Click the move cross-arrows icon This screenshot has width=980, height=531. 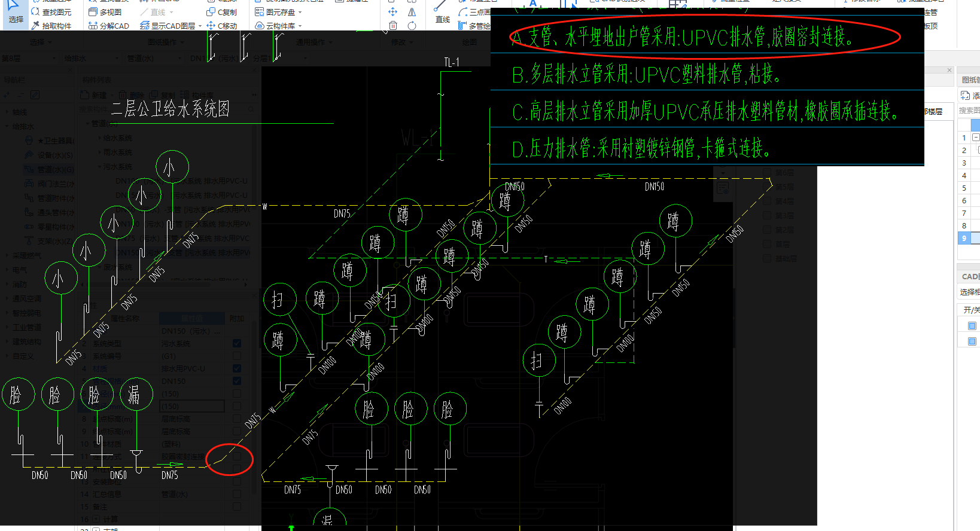pos(392,12)
